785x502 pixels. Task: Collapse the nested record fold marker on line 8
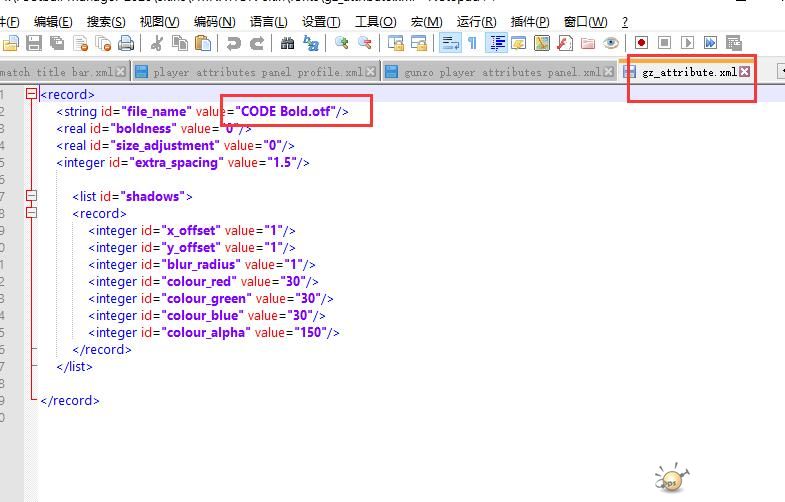click(x=32, y=213)
